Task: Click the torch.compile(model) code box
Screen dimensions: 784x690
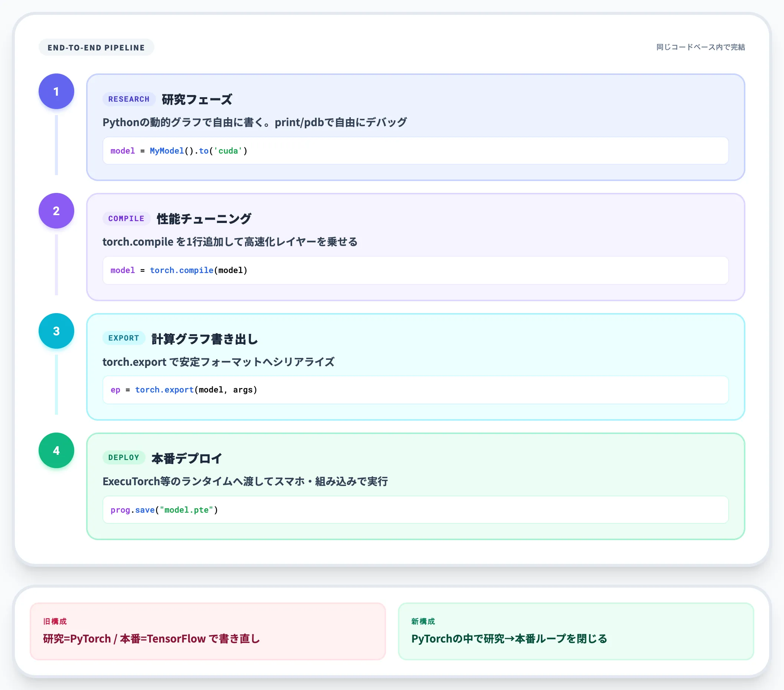Action: point(415,270)
